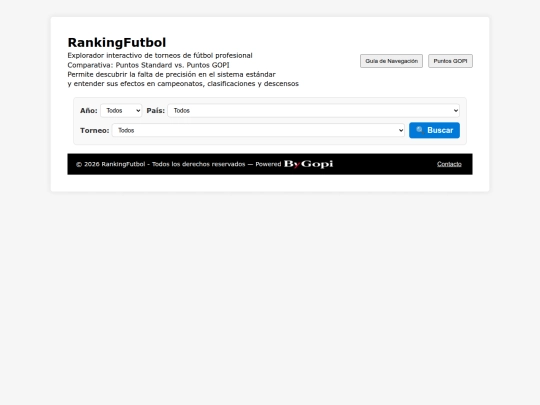Open the Contacto link in footer
Image resolution: width=540 pixels, height=405 pixels.
pyautogui.click(x=449, y=164)
